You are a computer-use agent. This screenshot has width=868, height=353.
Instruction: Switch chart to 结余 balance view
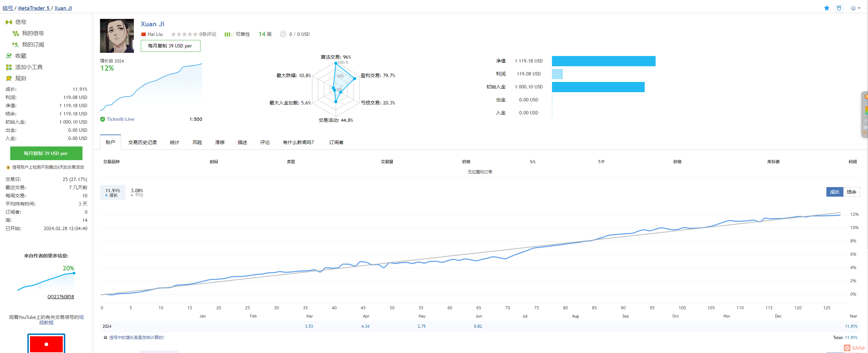[851, 192]
